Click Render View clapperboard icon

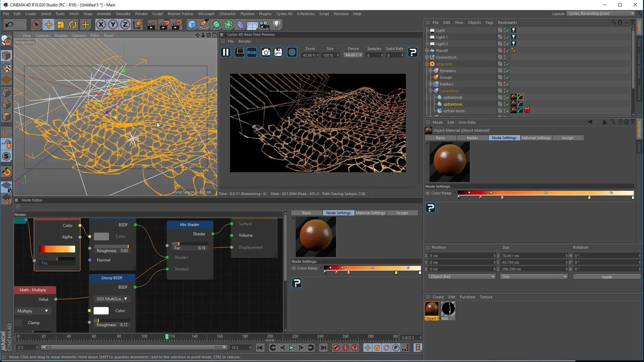(152, 24)
